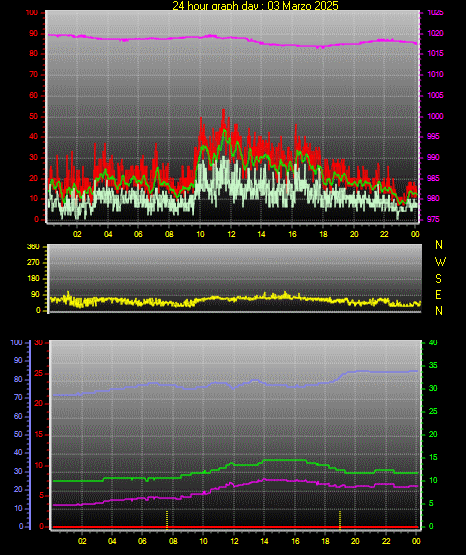This screenshot has width=466, height=555.
Task: Click the "S" compass label
Action: click(x=438, y=279)
